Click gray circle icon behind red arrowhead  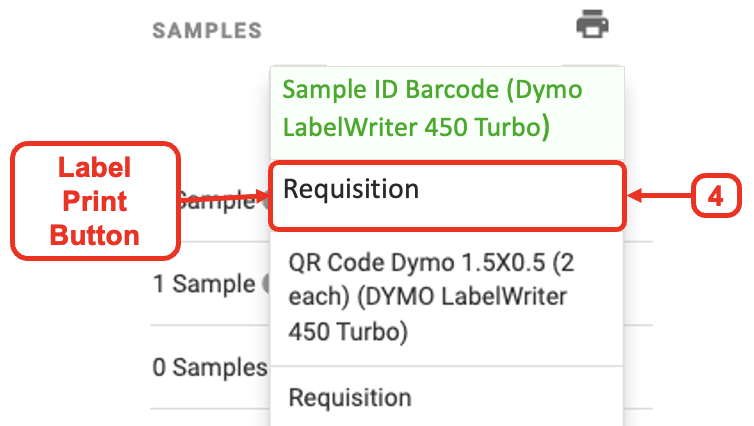tap(265, 201)
